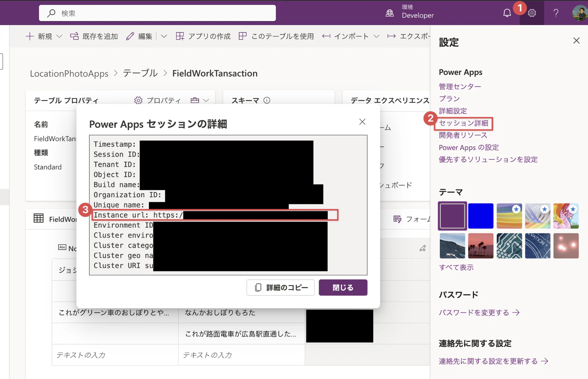
Task: Click the pencil edit icon in the grid
Action: coord(423,248)
